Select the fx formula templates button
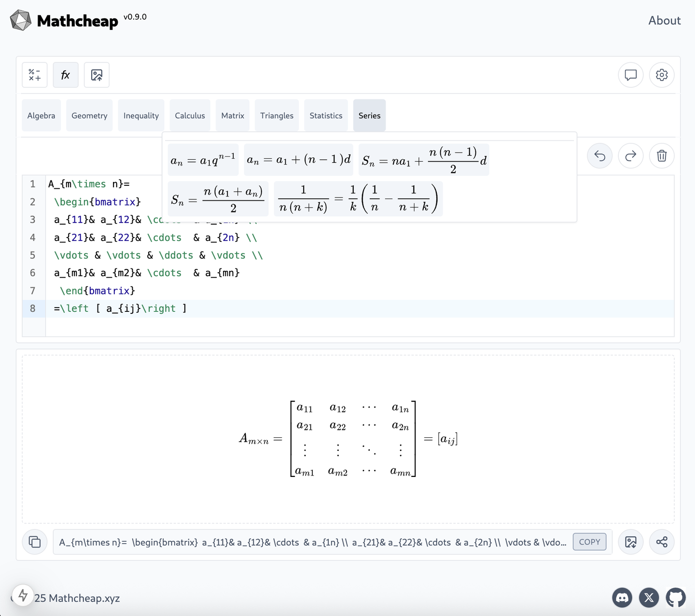Screen dimensions: 695x616 [66, 75]
